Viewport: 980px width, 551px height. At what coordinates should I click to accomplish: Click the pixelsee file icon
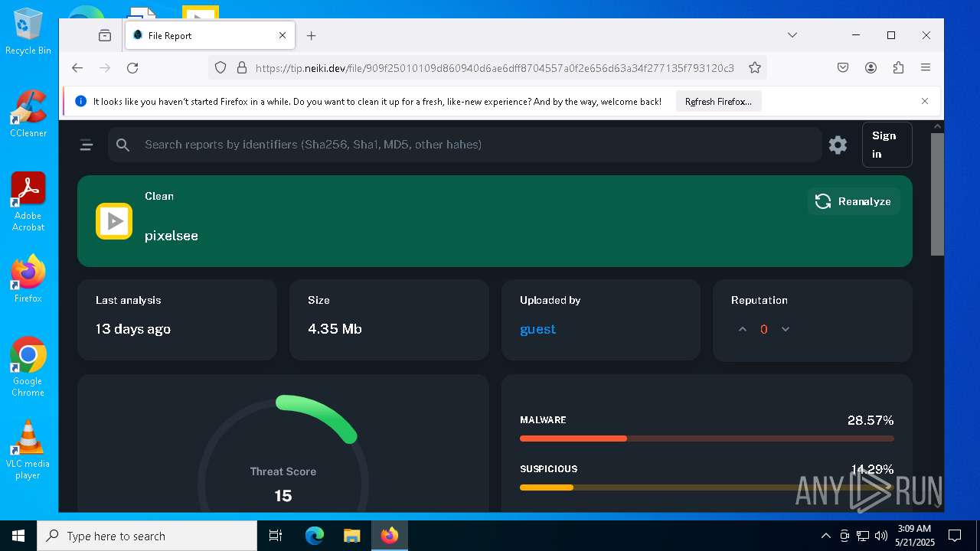(114, 221)
